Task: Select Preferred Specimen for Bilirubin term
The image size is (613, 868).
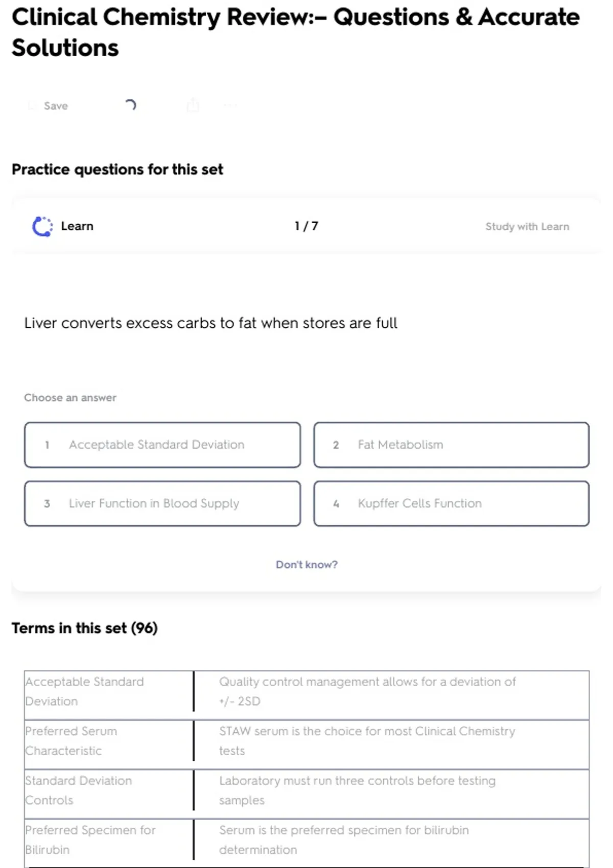Action: pos(90,840)
